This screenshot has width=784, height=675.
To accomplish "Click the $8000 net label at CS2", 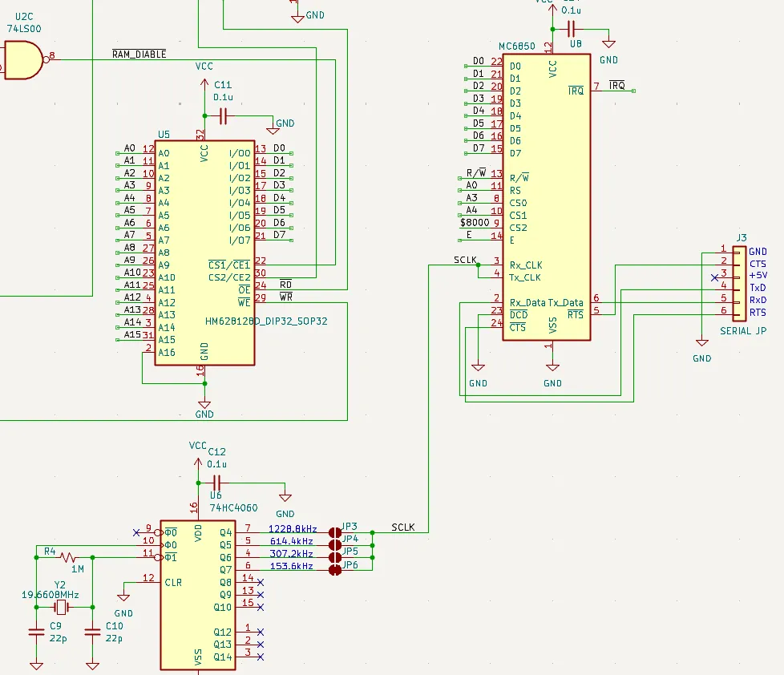I will [475, 223].
